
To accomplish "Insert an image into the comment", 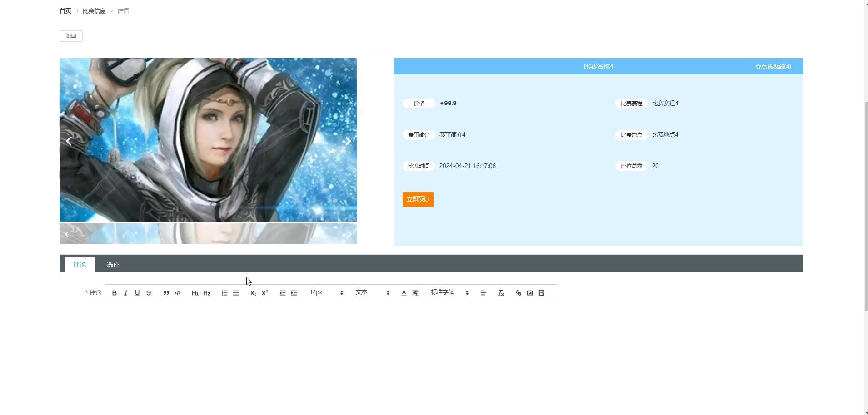I will pyautogui.click(x=530, y=293).
